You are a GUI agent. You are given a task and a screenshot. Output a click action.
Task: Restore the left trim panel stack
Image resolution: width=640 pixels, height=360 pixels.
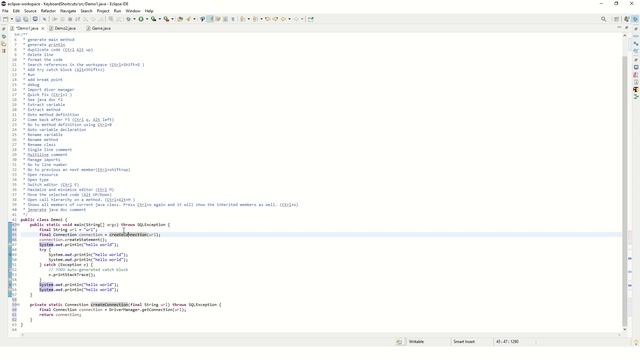click(4, 29)
